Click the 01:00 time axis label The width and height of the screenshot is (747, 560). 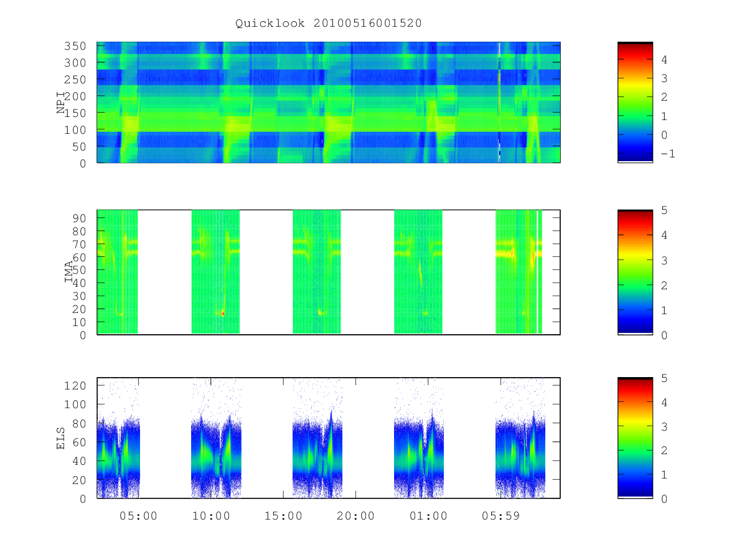429,516
